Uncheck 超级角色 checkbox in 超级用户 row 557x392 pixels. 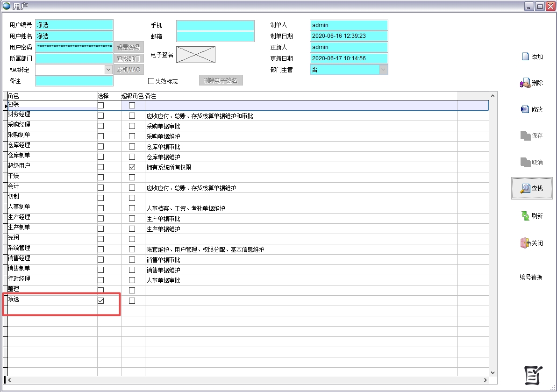[132, 167]
